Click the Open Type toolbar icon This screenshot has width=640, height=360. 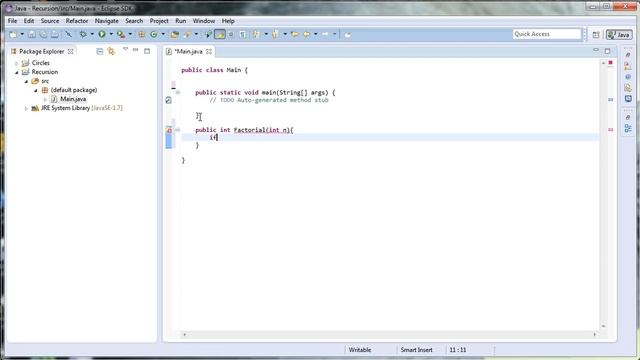pyautogui.click(x=175, y=35)
